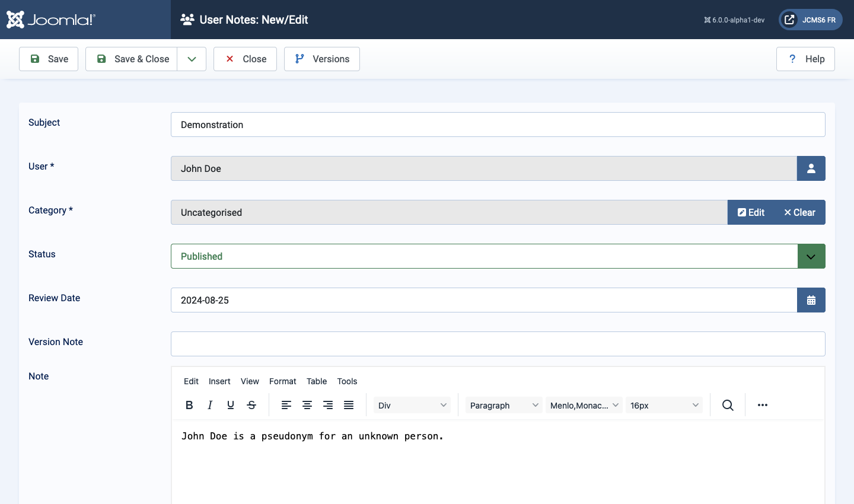Open the editor Edit menu

(x=191, y=381)
